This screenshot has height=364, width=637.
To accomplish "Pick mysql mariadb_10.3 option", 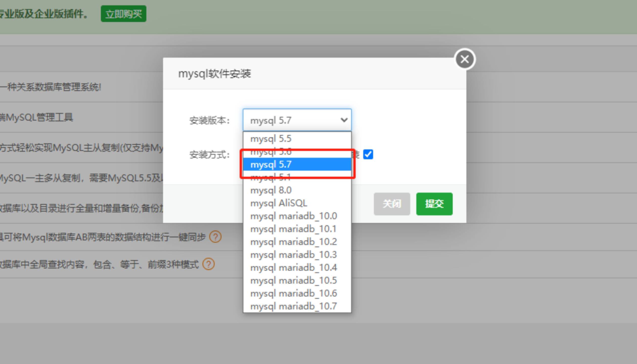I will coord(297,255).
